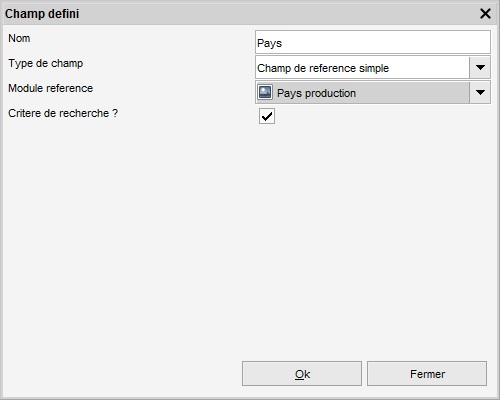Open the Module reference dropdown arrow

click(x=480, y=92)
